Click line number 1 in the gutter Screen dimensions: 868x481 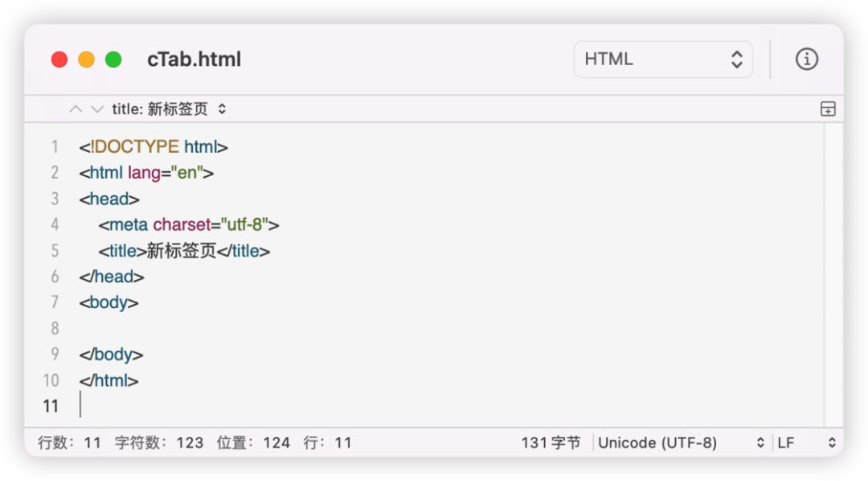click(x=55, y=147)
